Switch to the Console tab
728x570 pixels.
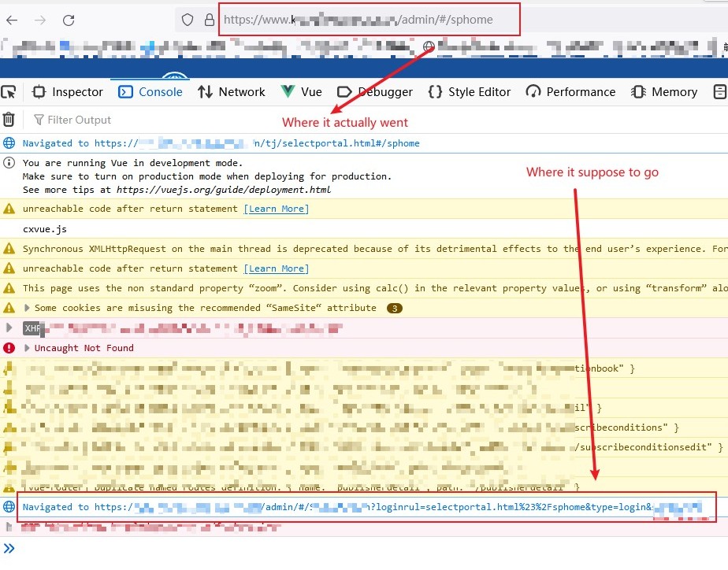pos(150,92)
